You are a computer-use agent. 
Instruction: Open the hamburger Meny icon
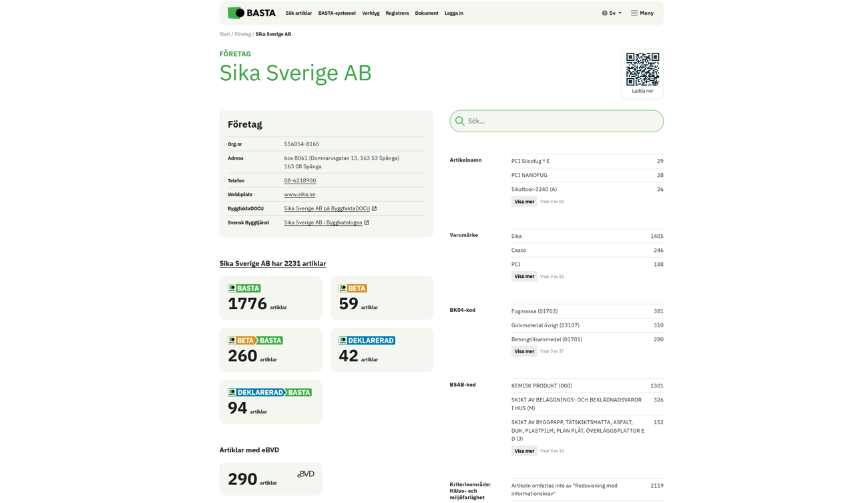point(634,13)
